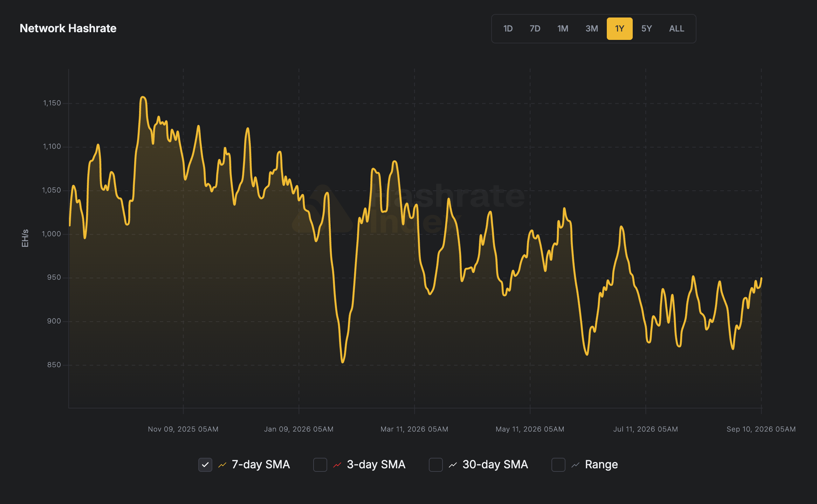Screen dimensions: 817x504
Task: Switch to the 7D time range
Action: (x=535, y=29)
